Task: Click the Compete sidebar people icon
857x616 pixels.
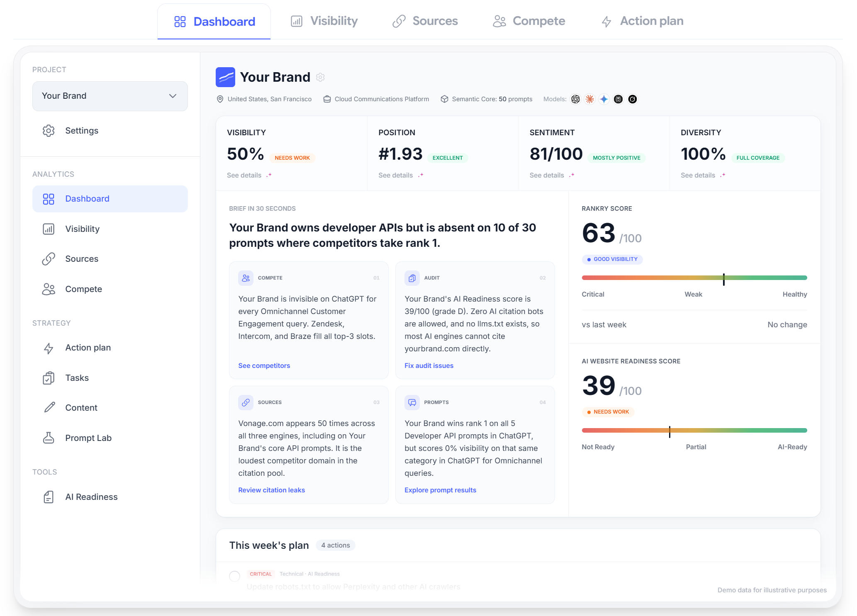Action: (x=49, y=289)
